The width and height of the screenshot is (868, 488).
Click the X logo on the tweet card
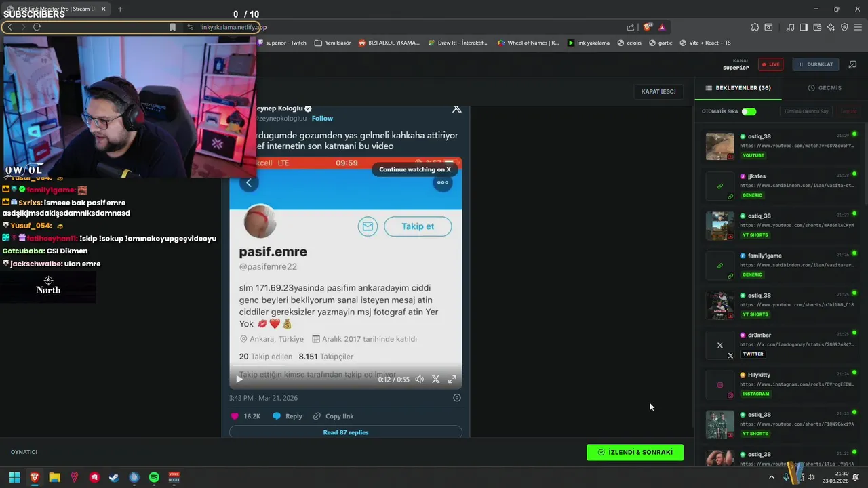pyautogui.click(x=456, y=109)
